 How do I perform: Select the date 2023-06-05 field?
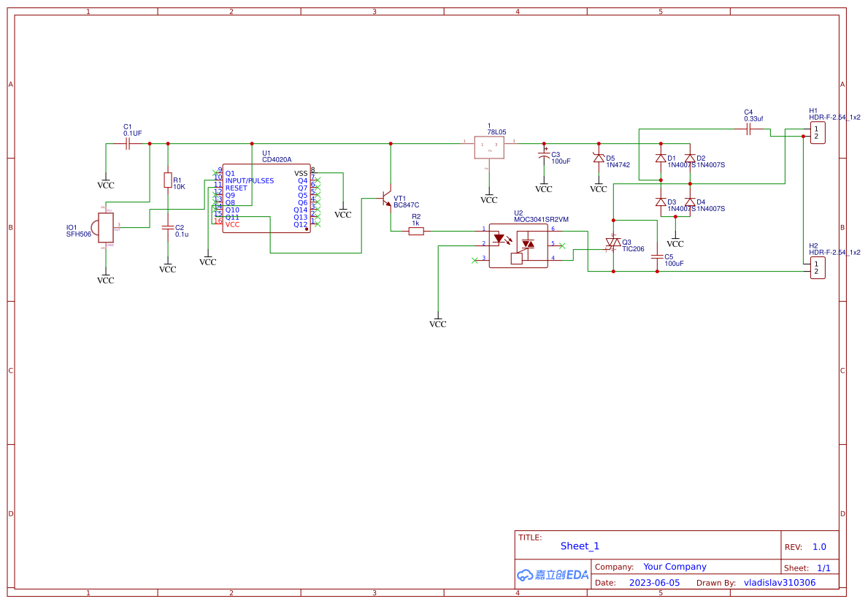[x=655, y=582]
